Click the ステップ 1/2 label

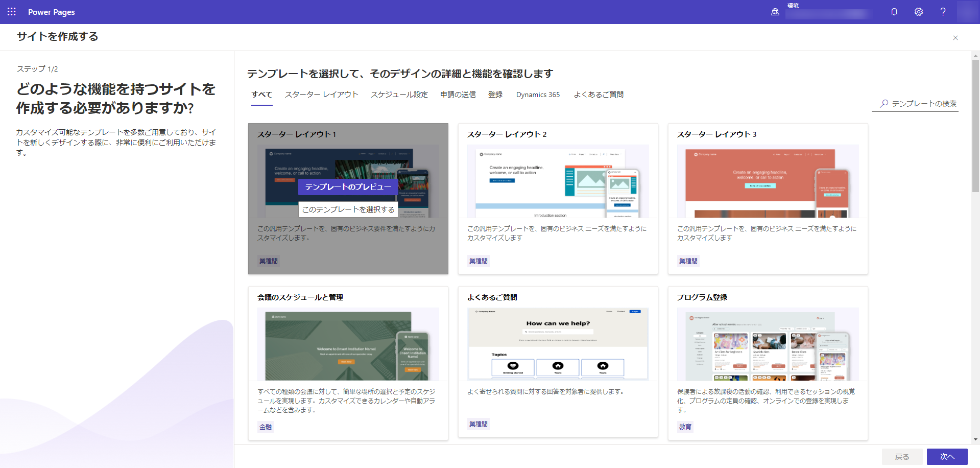[37, 69]
